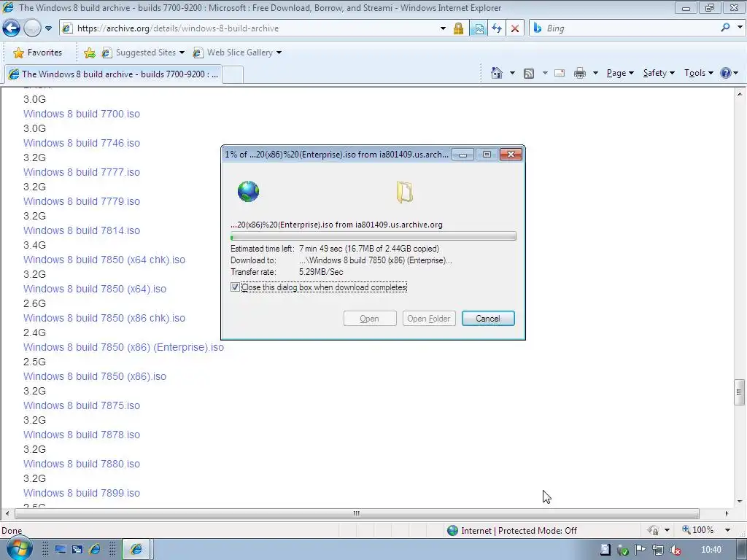Screen dimensions: 747x560
Task: Toggle Compatibility View icon in address bar
Action: pos(479,28)
